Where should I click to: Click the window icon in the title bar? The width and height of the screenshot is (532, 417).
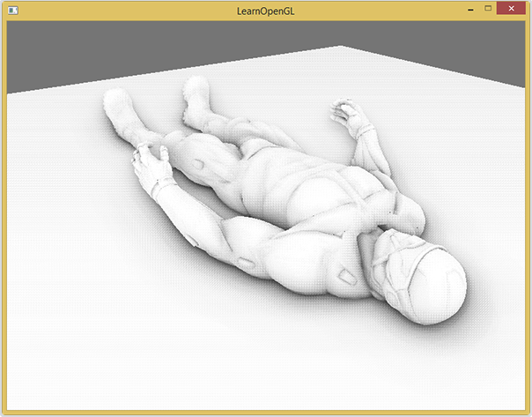tap(11, 9)
